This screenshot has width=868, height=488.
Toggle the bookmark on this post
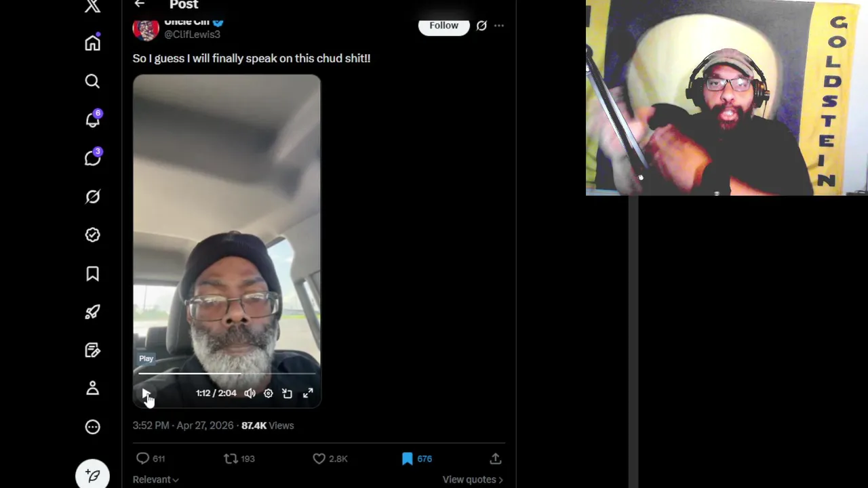(x=408, y=459)
